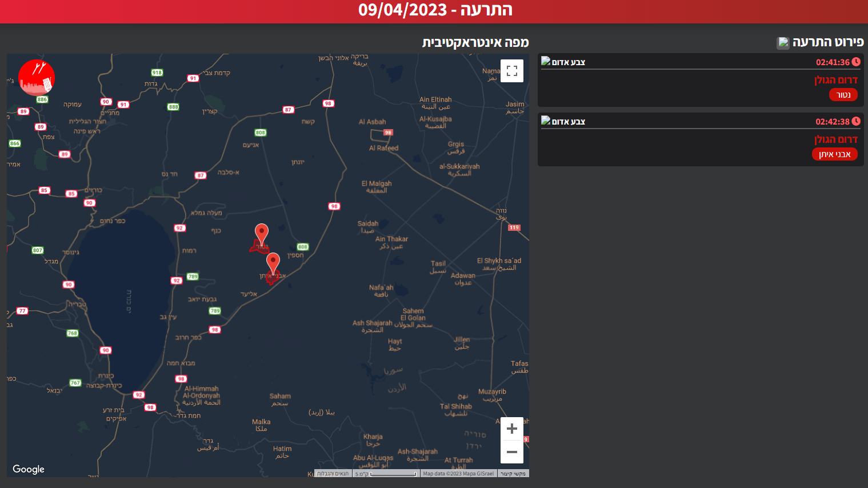The width and height of the screenshot is (868, 488).
Task: Zoom in with the plus button
Action: click(511, 429)
